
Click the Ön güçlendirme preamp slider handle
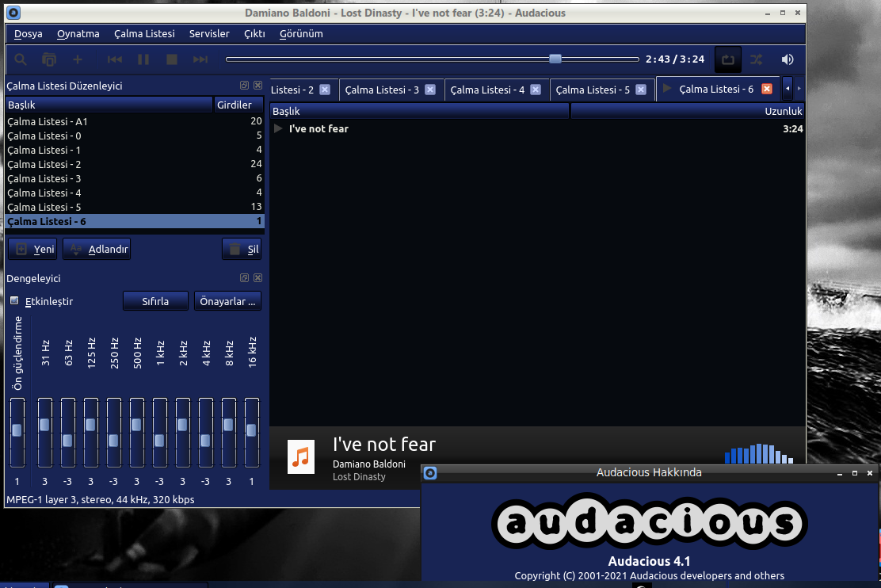[x=17, y=430]
